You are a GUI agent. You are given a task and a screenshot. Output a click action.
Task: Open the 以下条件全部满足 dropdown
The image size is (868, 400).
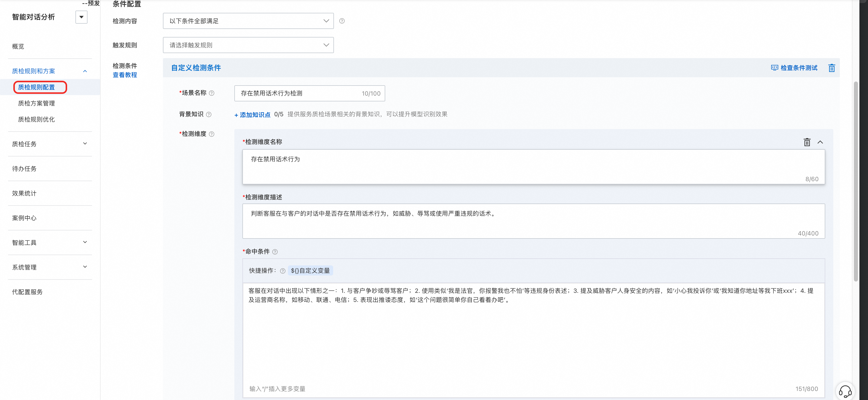(x=248, y=21)
